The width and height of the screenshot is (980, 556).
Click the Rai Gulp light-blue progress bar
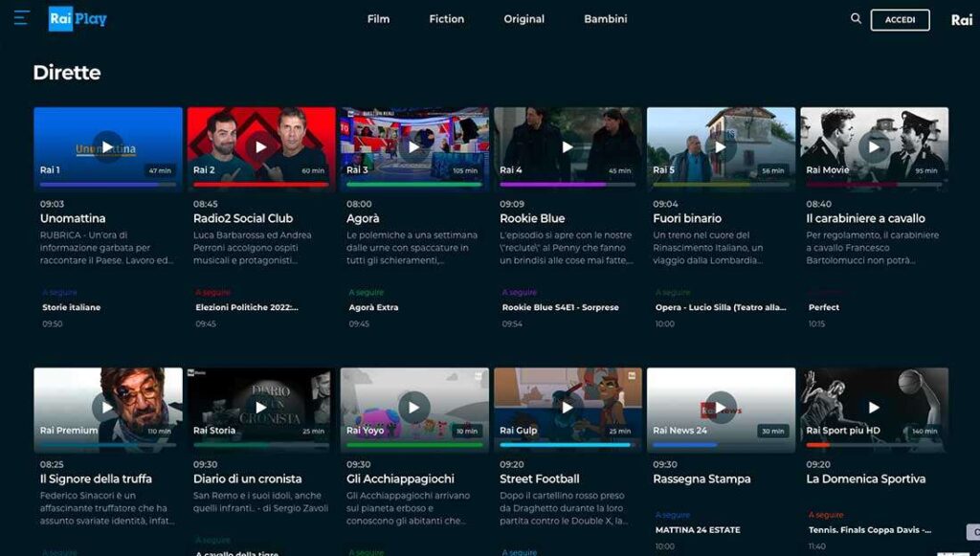click(x=568, y=445)
